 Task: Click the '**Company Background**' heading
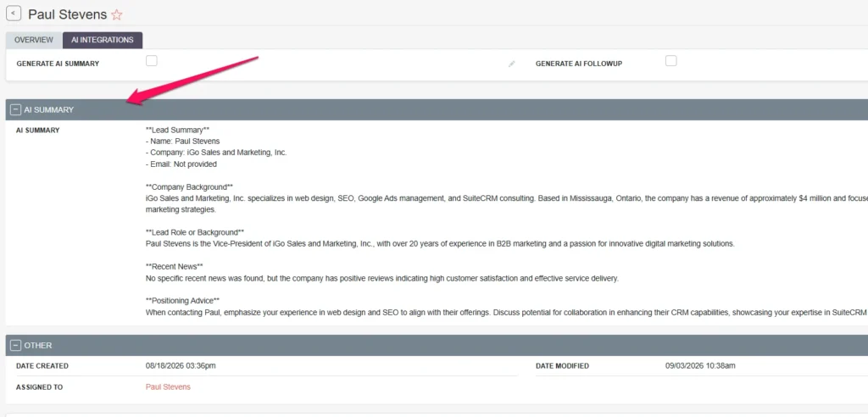pyautogui.click(x=189, y=187)
